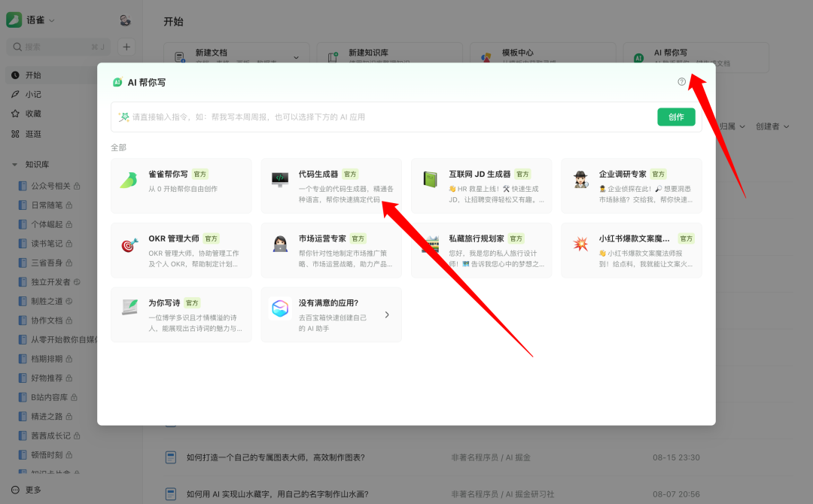Click the 雀雀帮你写 green bird icon
813x504 pixels.
(x=129, y=180)
